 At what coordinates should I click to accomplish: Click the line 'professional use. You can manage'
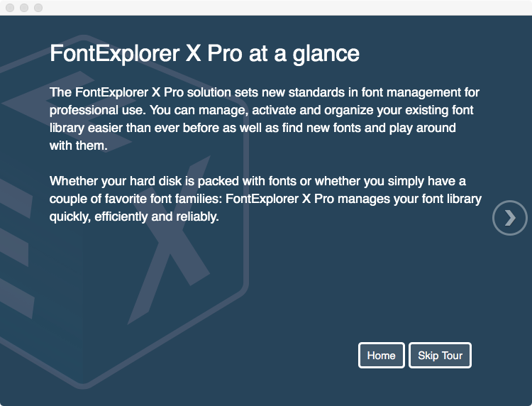coord(149,110)
